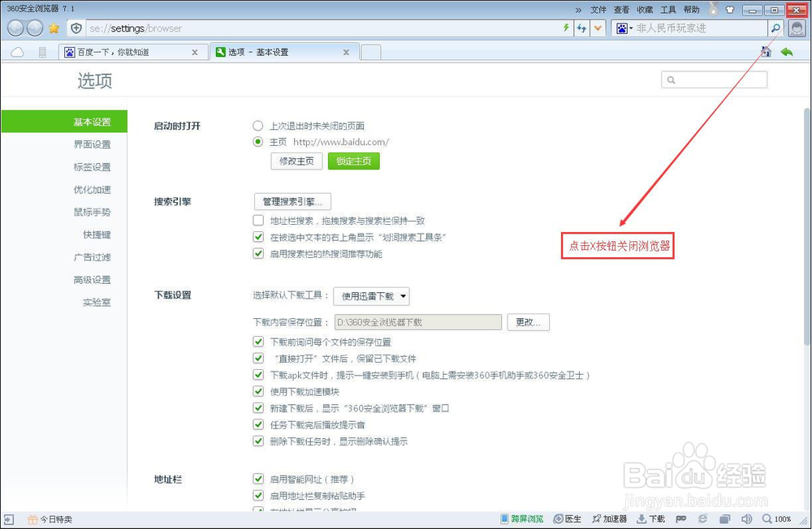The image size is (812, 529).
Task: Toggle 下载前询问每个文件的保存位置 checkbox
Action: point(258,342)
